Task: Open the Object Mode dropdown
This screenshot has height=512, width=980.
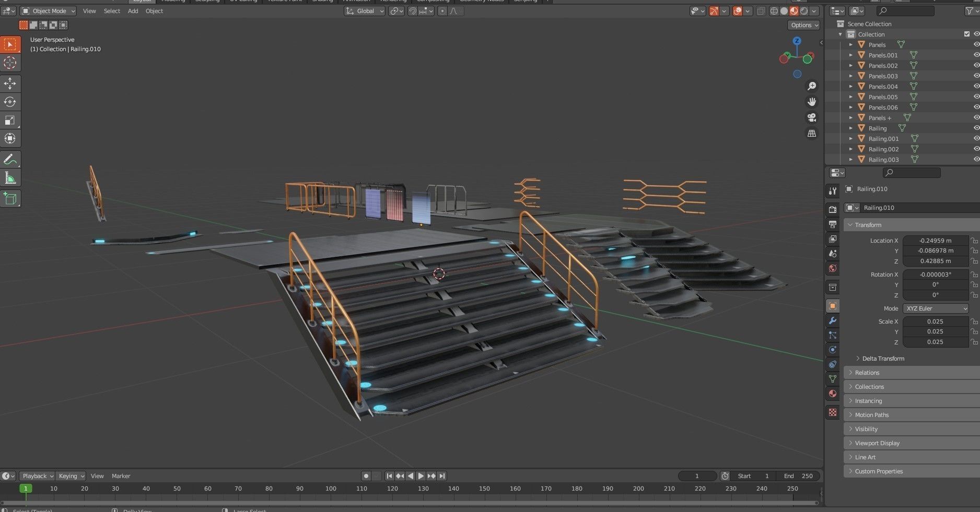Action: pyautogui.click(x=48, y=11)
